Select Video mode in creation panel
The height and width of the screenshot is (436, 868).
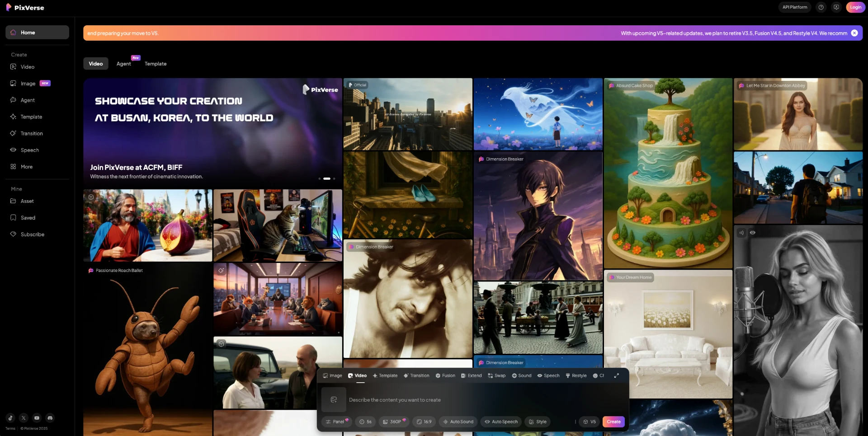(x=357, y=375)
